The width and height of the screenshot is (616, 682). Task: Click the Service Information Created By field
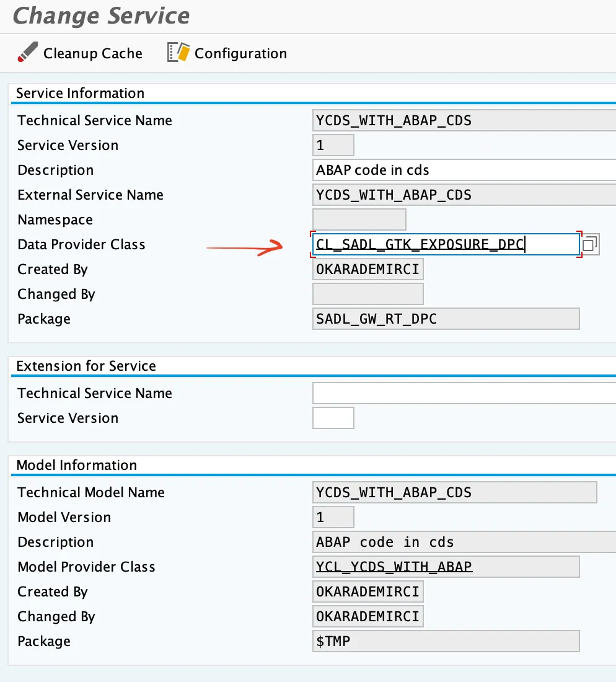click(368, 269)
